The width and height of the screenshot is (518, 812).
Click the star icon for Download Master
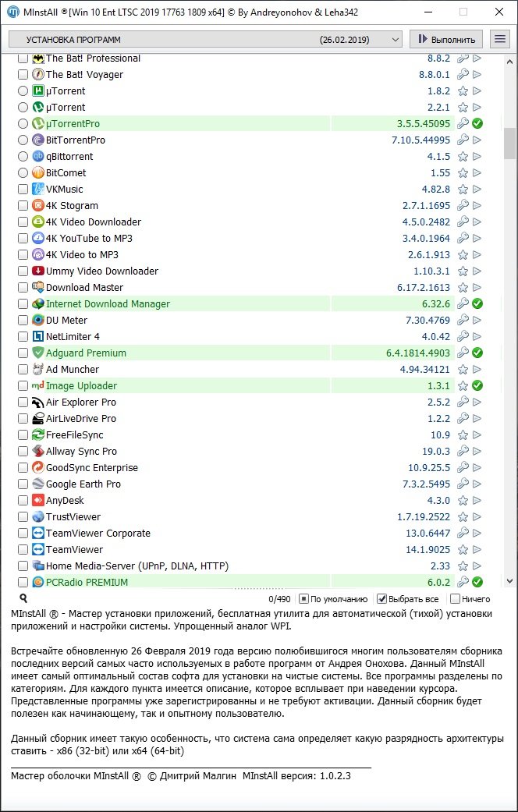pos(463,288)
